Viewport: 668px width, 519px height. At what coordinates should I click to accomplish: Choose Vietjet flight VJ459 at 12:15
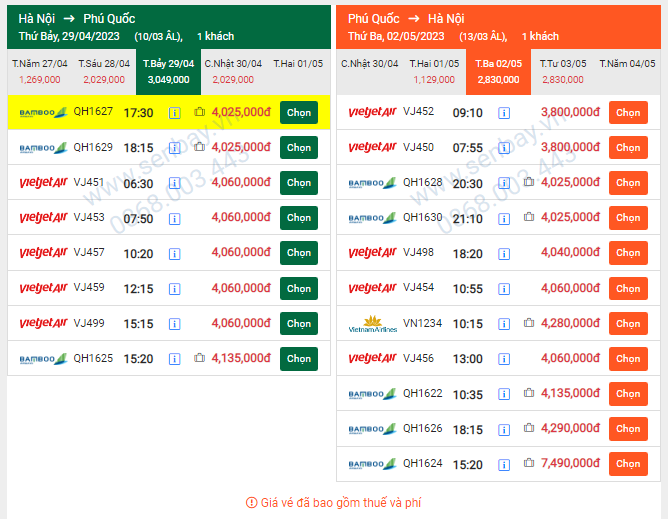[x=299, y=288]
